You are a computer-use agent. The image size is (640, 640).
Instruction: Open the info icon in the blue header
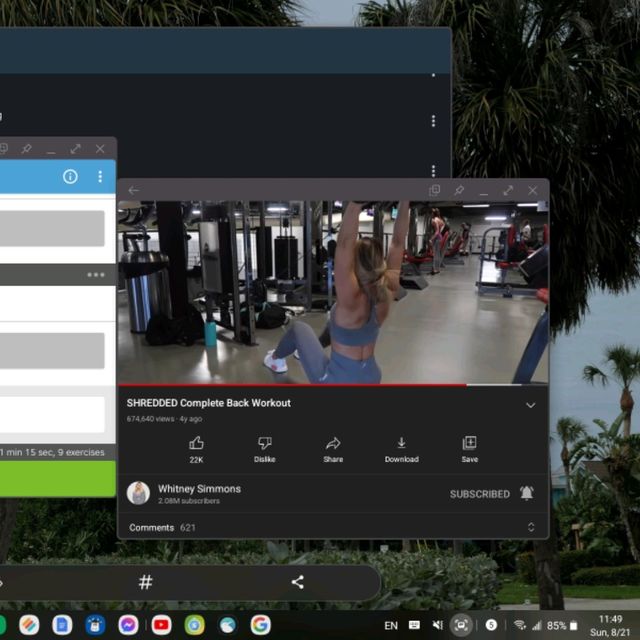[x=70, y=177]
